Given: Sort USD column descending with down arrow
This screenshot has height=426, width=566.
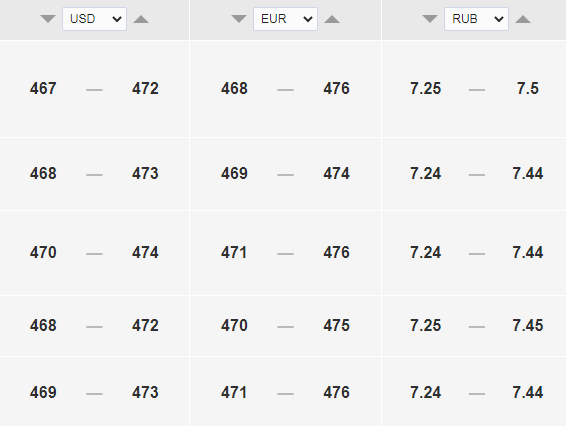Looking at the screenshot, I should click(x=48, y=19).
